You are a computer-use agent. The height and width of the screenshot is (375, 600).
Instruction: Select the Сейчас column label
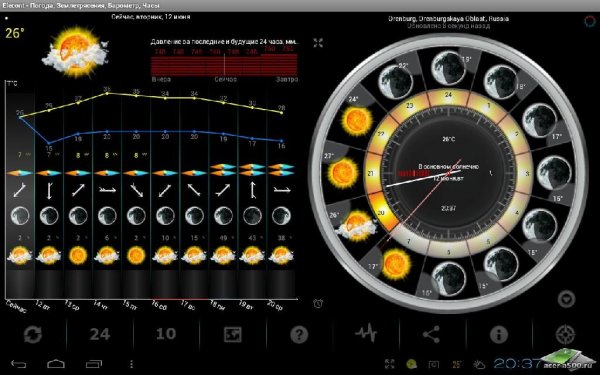coord(16,307)
